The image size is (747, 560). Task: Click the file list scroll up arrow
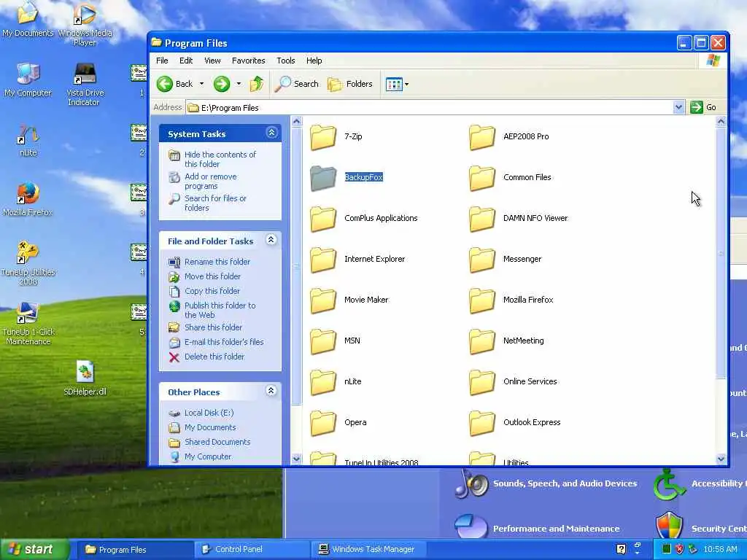click(721, 122)
